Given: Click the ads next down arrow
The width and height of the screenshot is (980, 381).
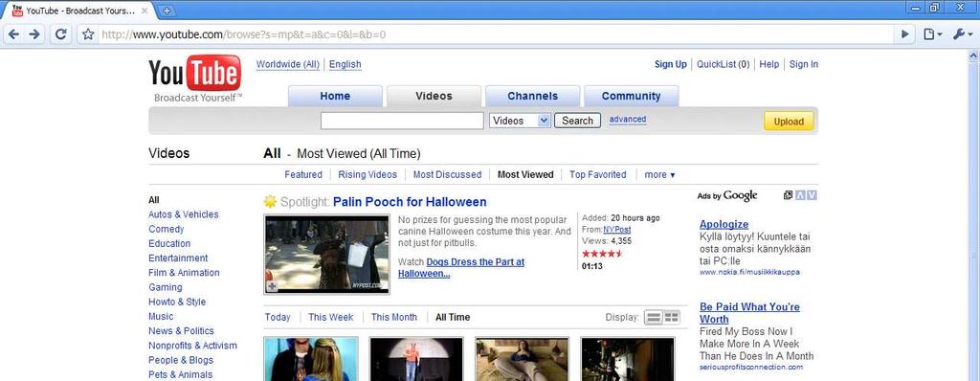Looking at the screenshot, I should [x=812, y=195].
